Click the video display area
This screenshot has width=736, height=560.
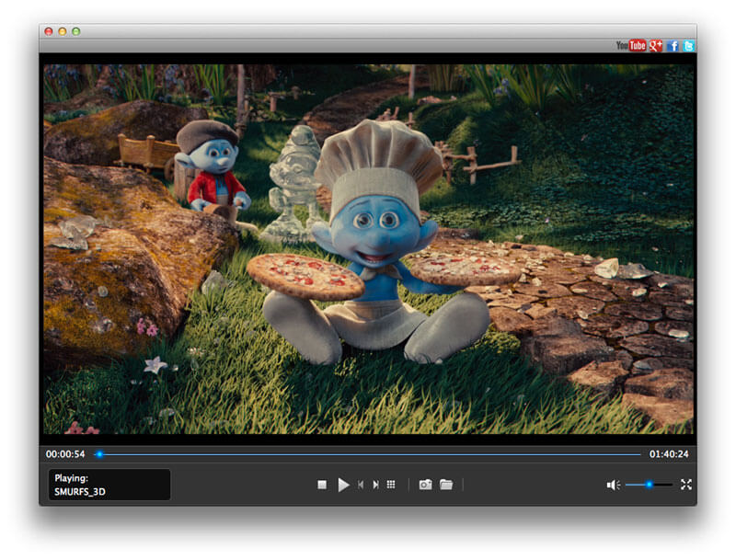[x=369, y=248]
